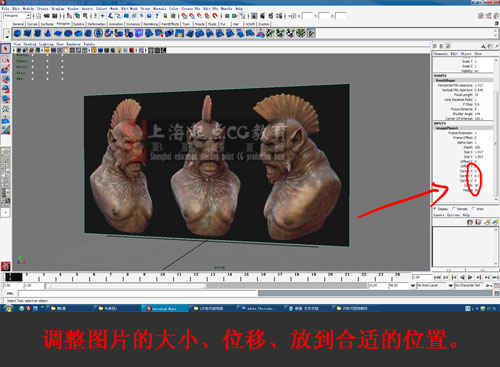The width and height of the screenshot is (500, 367).
Task: Click the Focal Length attribute row
Action: tap(463, 95)
